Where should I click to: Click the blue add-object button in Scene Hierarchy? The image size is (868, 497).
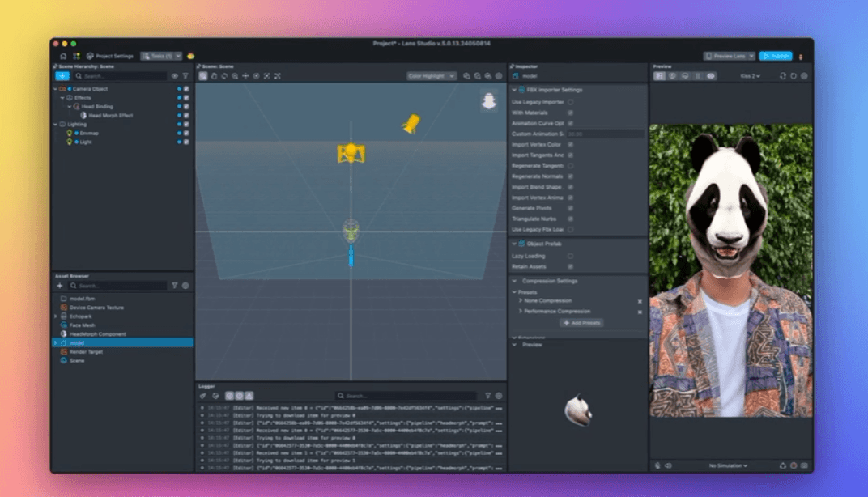62,76
